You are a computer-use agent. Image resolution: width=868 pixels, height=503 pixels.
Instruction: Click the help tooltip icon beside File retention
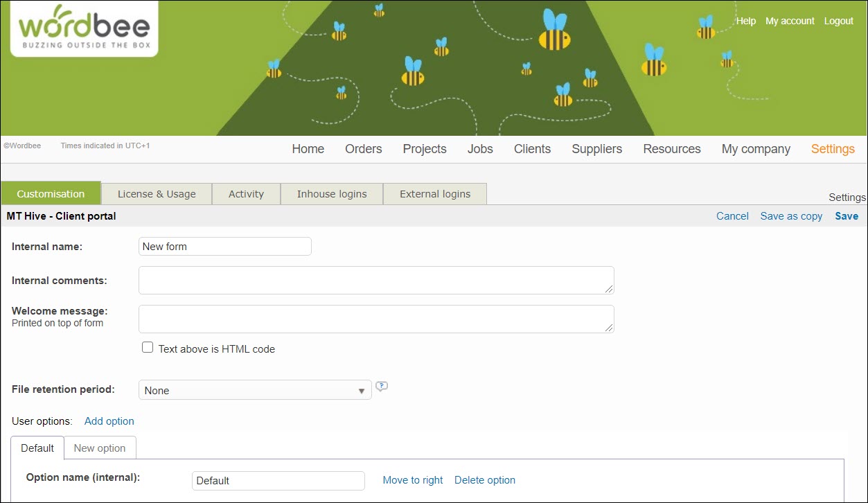[x=381, y=387]
